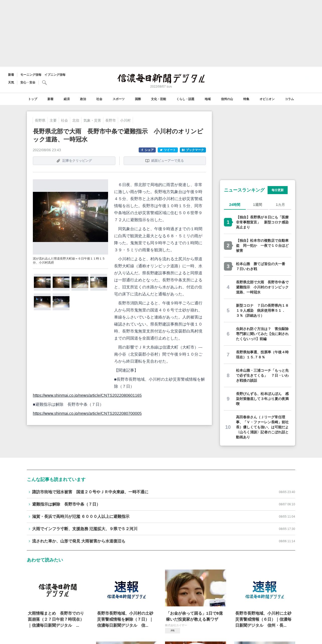322x644 pixels.
Task: Click the 信濃毎日新聞デジタル header logo
Action: tap(161, 78)
